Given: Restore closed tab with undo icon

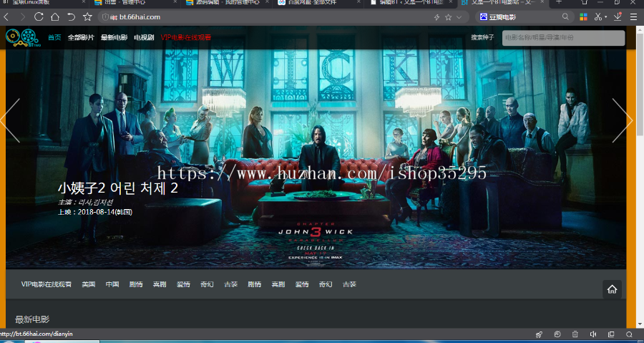Looking at the screenshot, I should [x=71, y=17].
